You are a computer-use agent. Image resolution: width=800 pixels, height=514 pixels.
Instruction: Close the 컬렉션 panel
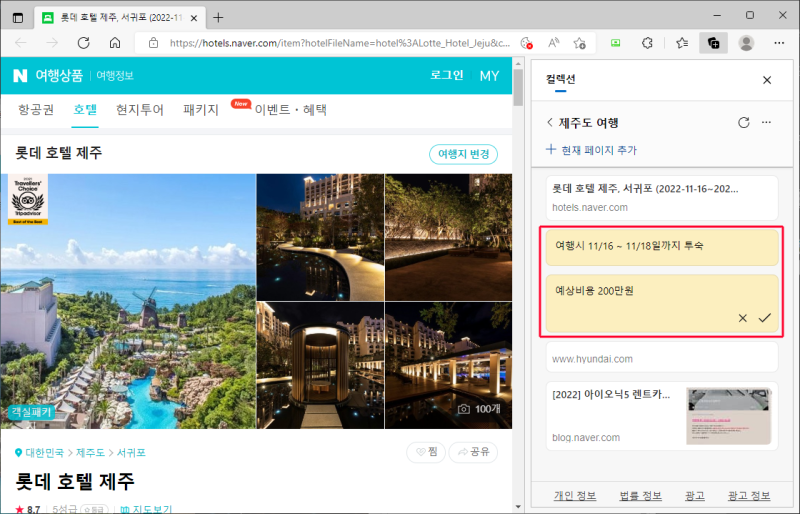point(767,80)
